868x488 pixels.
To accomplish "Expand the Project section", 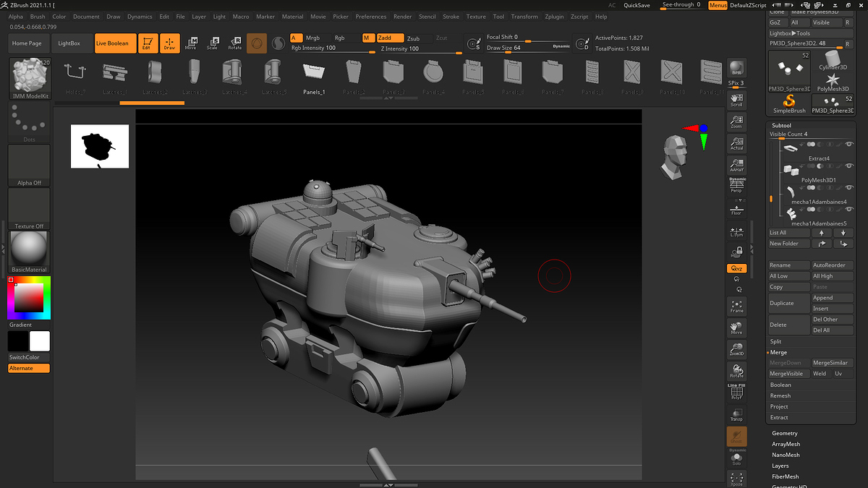I will click(780, 406).
